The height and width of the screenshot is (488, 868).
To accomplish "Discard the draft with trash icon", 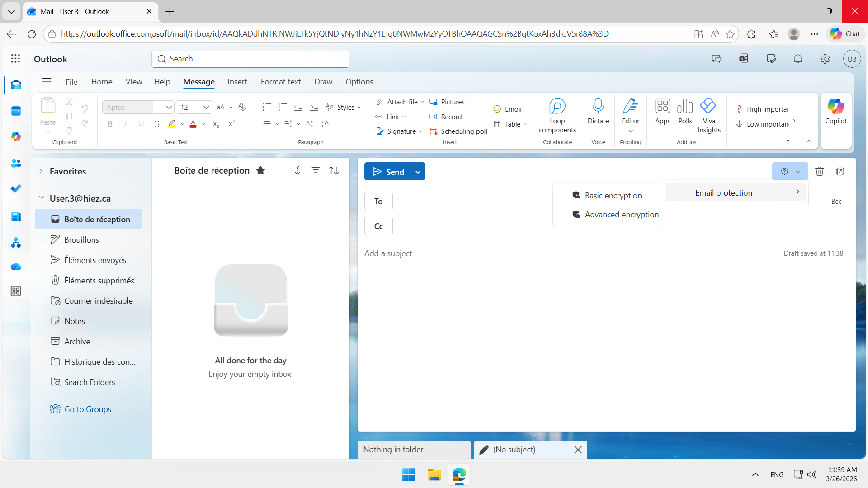I will [819, 171].
